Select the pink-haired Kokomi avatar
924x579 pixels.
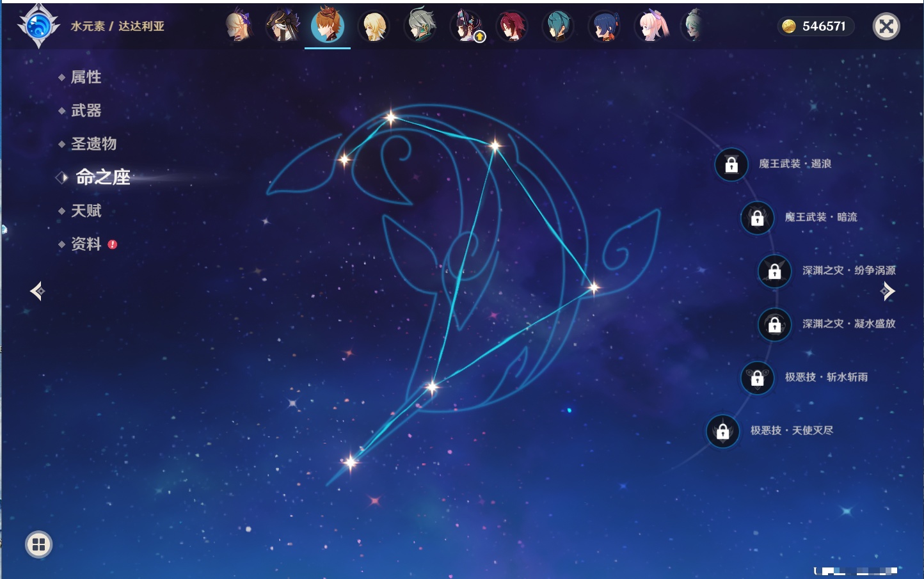tap(651, 26)
